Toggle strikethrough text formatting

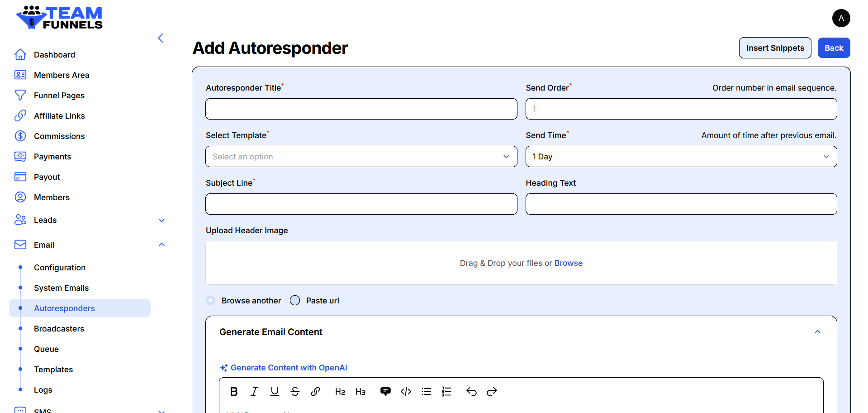pyautogui.click(x=295, y=392)
